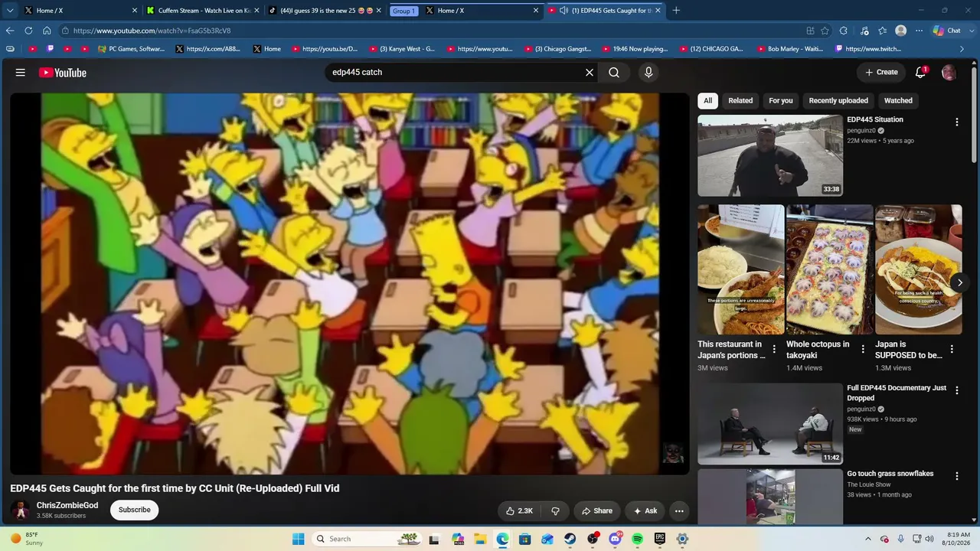The image size is (980, 551).
Task: Open Epic Games Launcher from taskbar
Action: (659, 539)
